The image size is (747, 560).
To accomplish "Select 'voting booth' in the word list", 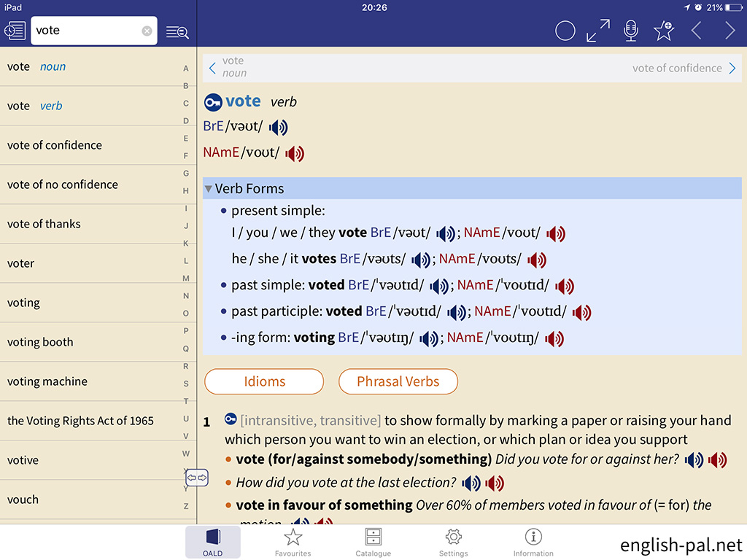I will (x=40, y=342).
